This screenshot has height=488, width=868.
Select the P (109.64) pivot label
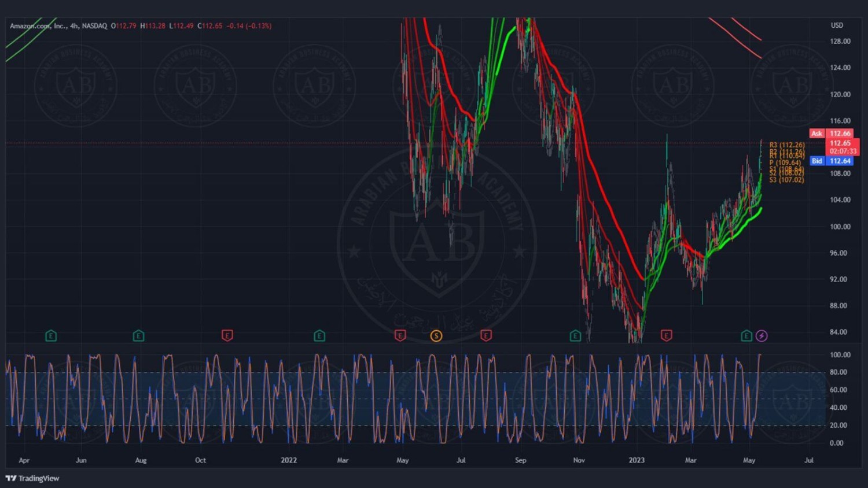coord(785,162)
